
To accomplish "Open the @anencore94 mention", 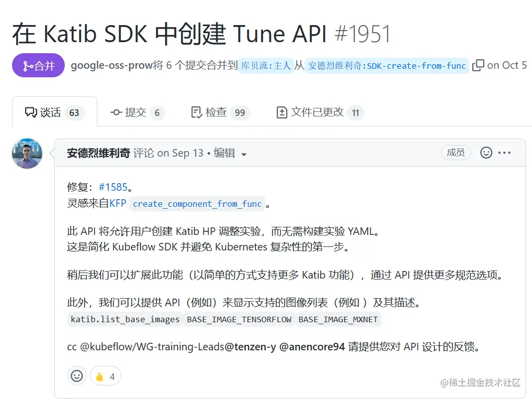I will coord(312,347).
